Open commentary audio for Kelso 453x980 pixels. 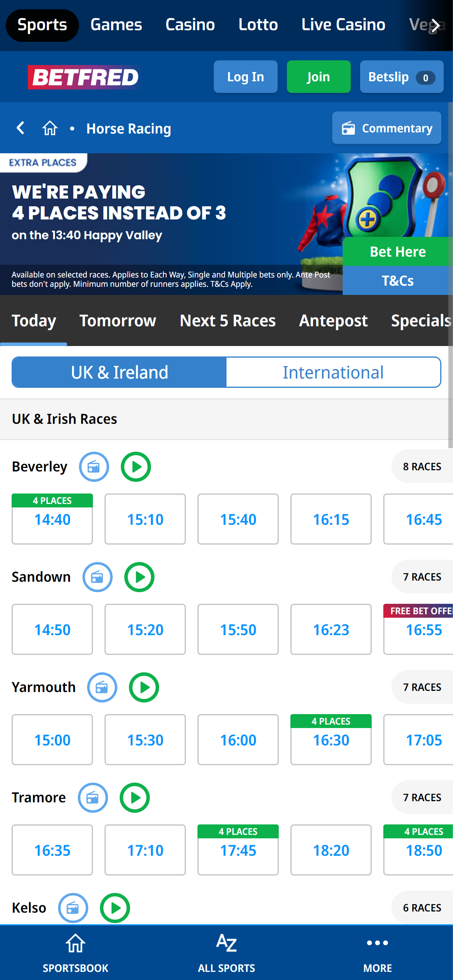(x=72, y=908)
